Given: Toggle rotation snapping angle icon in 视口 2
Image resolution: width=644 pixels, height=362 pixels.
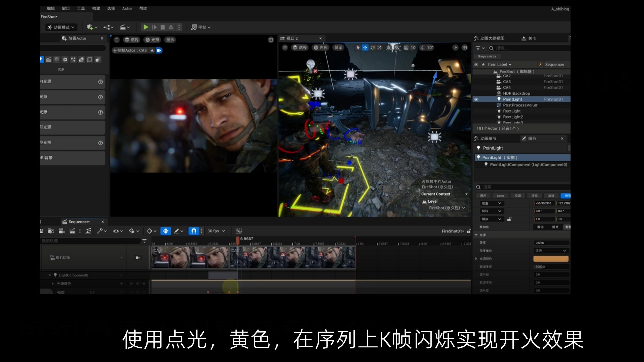Looking at the screenshot, I should (x=422, y=48).
